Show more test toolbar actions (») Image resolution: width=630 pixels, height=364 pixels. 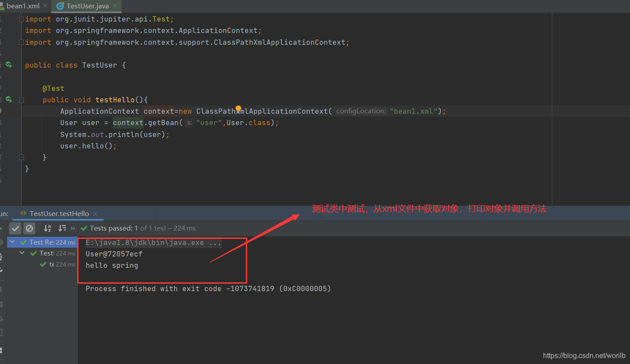pyautogui.click(x=73, y=228)
